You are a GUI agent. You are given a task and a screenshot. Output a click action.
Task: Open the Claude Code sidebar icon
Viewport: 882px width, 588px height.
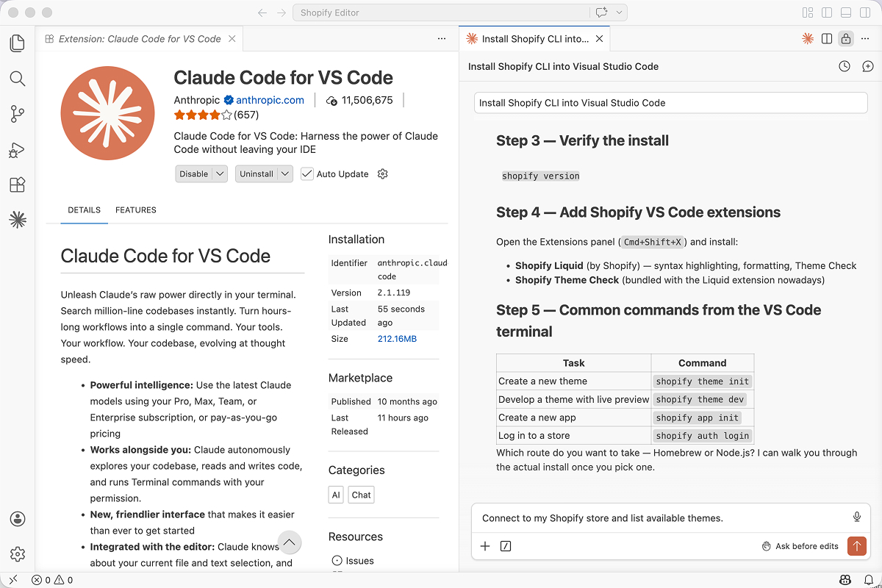coord(18,219)
